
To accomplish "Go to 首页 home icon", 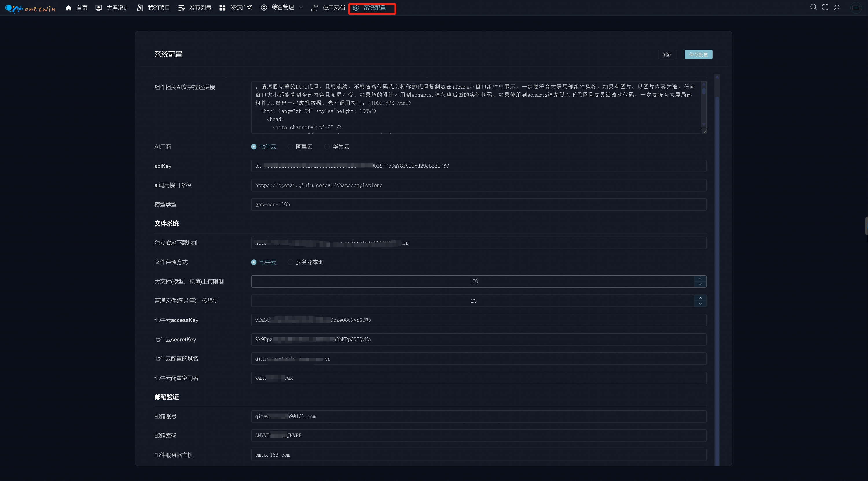I will 69,8.
